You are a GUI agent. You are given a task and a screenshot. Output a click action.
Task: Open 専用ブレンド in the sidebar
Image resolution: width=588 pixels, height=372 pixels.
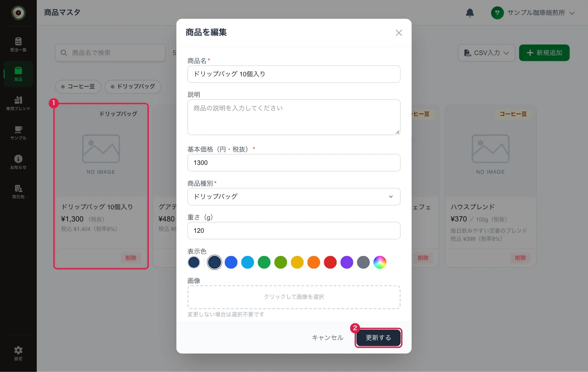pos(18,103)
